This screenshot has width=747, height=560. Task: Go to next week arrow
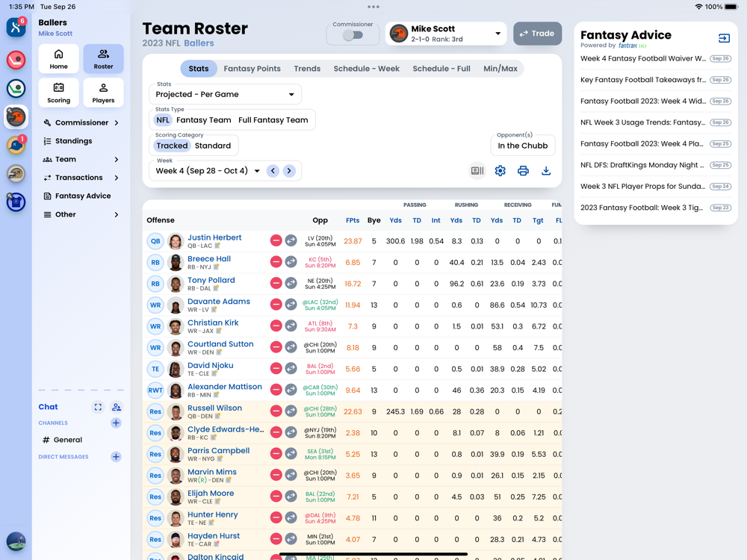pos(289,171)
